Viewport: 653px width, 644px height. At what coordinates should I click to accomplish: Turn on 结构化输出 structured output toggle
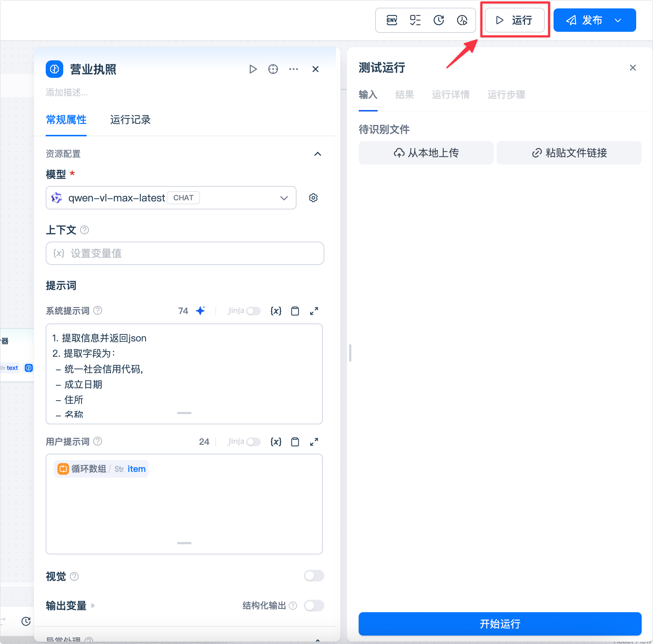pyautogui.click(x=314, y=606)
